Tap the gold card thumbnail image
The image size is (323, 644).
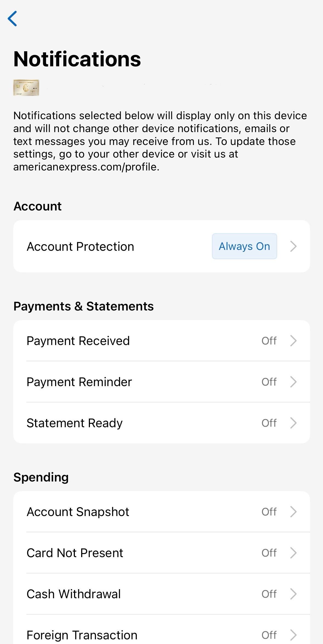[26, 88]
